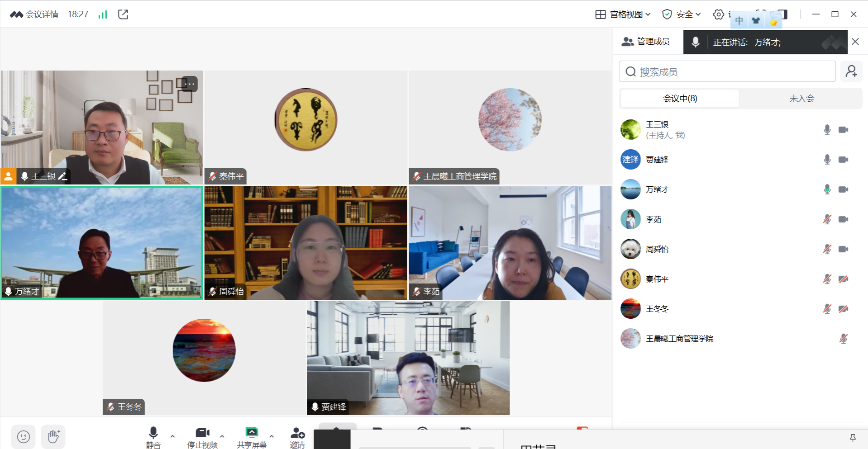Click the emoji reaction button
Image resolution: width=868 pixels, height=449 pixels.
[x=24, y=436]
